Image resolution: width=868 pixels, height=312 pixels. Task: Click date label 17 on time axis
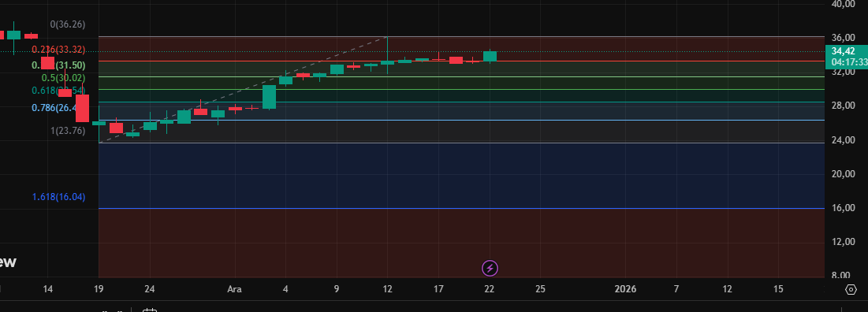[438, 289]
